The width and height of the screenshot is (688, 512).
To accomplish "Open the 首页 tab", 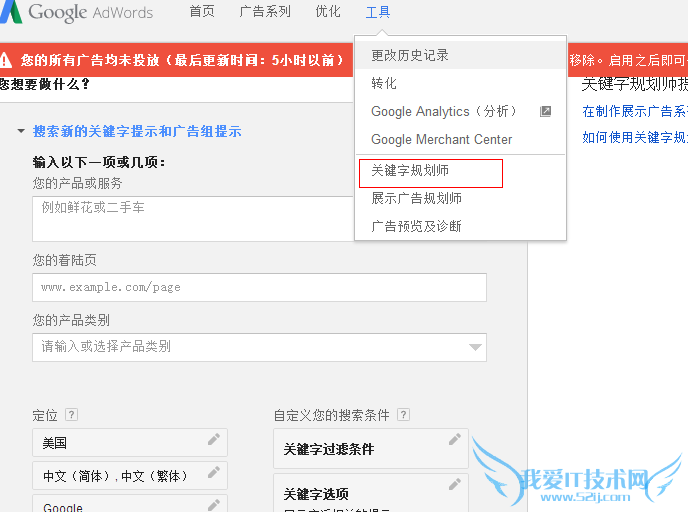I will (202, 11).
